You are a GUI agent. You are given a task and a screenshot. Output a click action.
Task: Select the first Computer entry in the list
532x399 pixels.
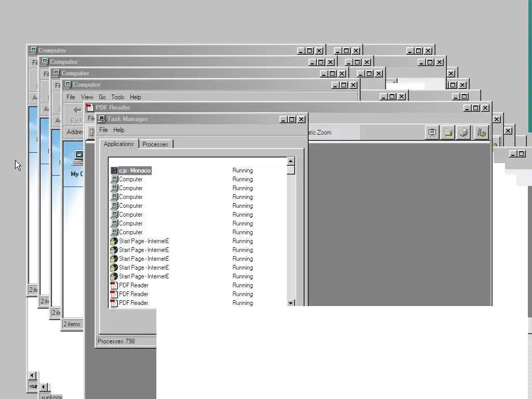click(130, 179)
